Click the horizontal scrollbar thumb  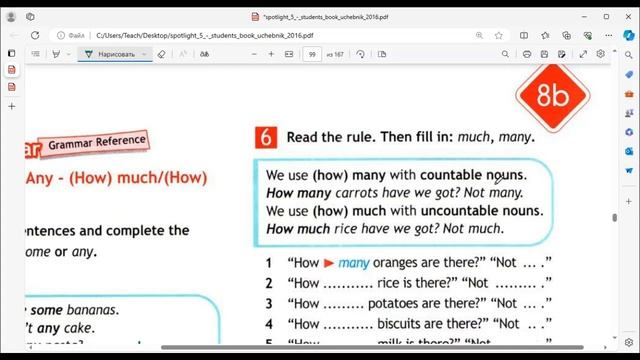(x=372, y=347)
